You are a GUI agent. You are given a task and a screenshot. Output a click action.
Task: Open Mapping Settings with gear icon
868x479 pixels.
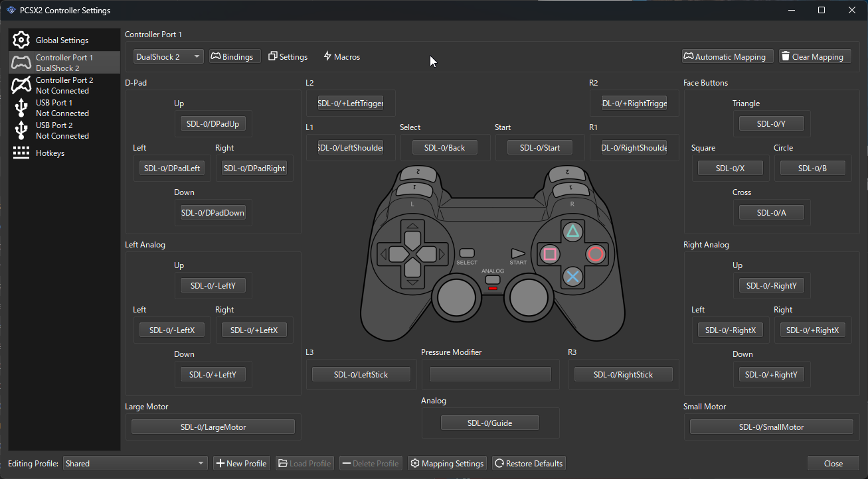pyautogui.click(x=447, y=464)
